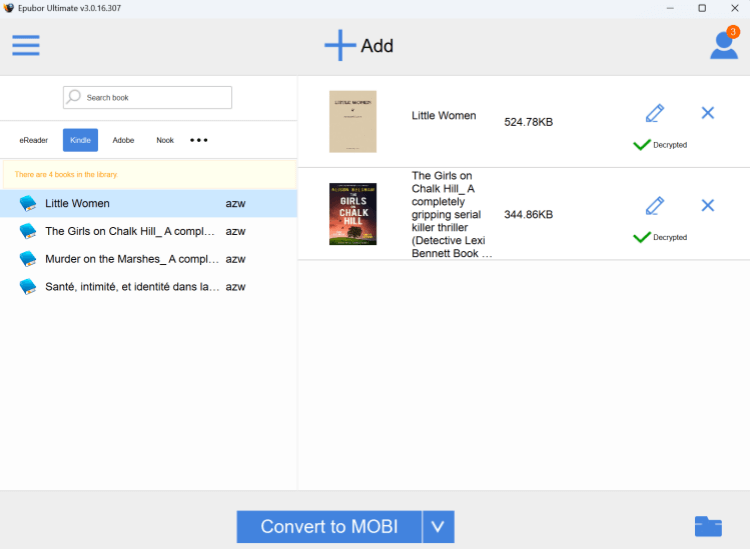
Task: Click azw format of Little Women row
Action: point(235,204)
